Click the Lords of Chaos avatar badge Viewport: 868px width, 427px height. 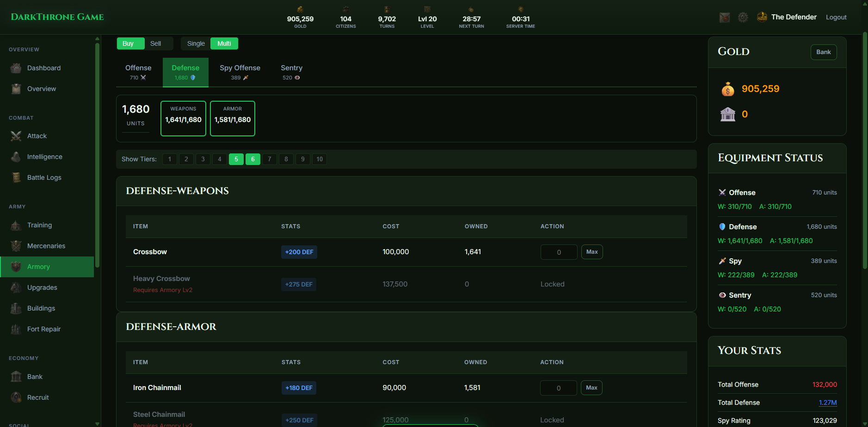(x=762, y=17)
